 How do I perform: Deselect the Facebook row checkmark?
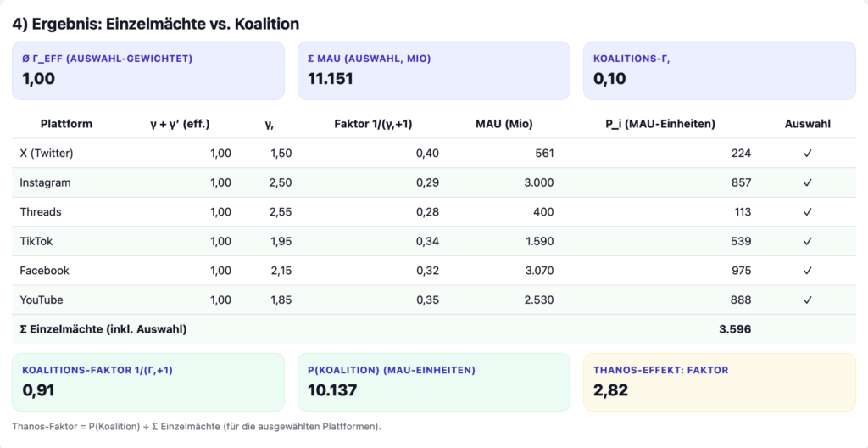coord(807,271)
